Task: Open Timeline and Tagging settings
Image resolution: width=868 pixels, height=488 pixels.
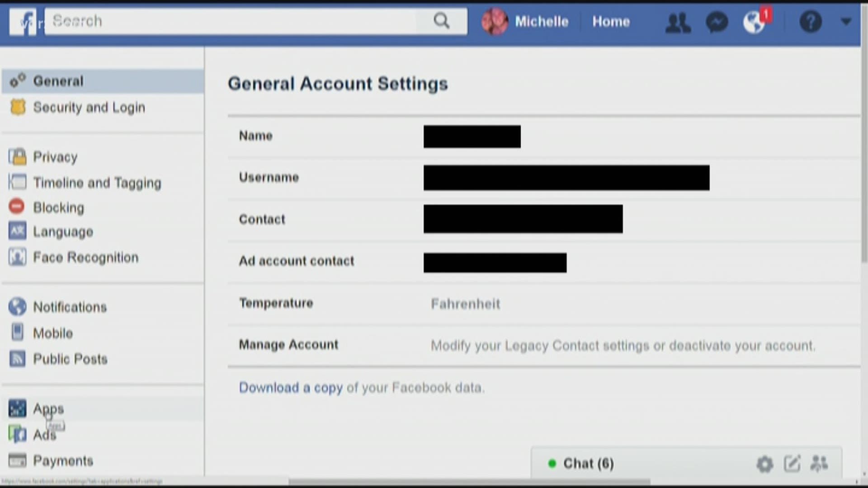Action: pos(97,183)
